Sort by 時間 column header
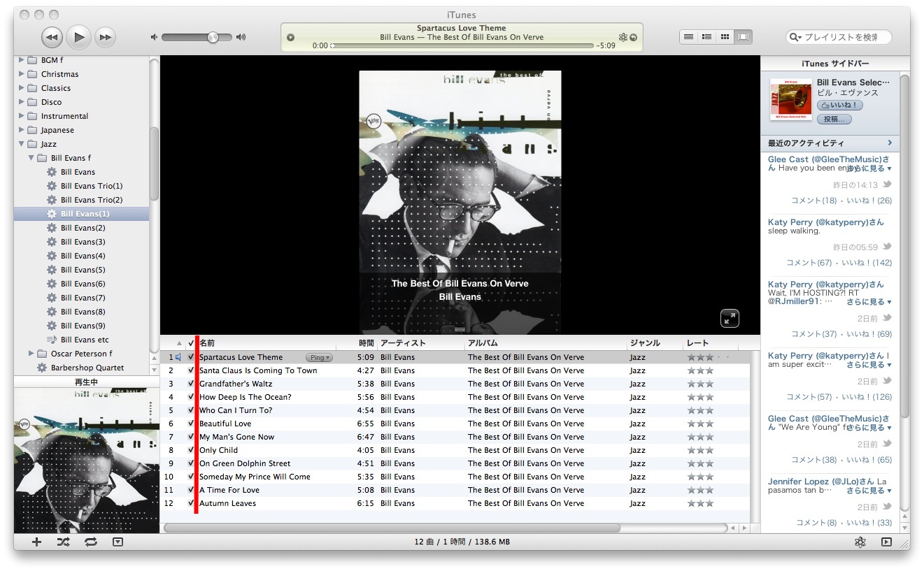924x571 pixels. [357, 343]
